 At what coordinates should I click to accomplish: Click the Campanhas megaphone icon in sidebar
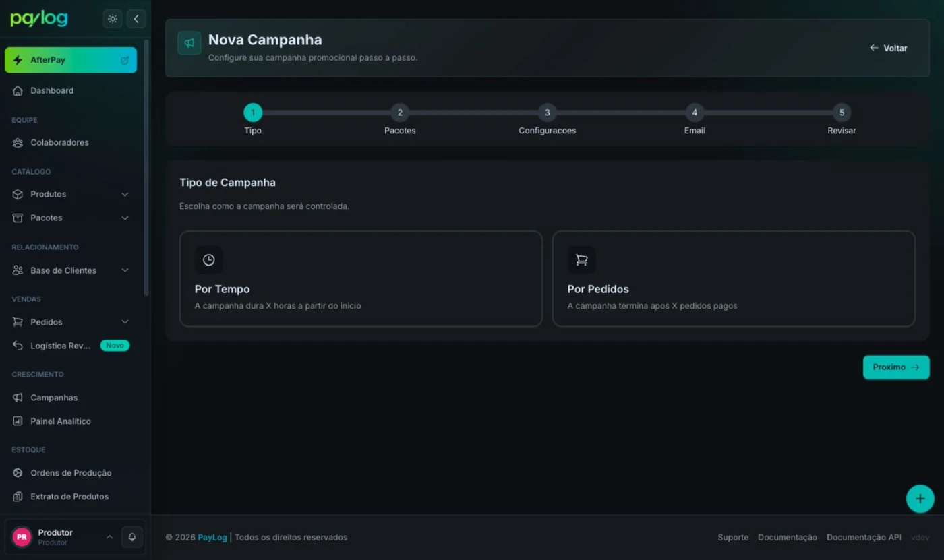(x=18, y=398)
